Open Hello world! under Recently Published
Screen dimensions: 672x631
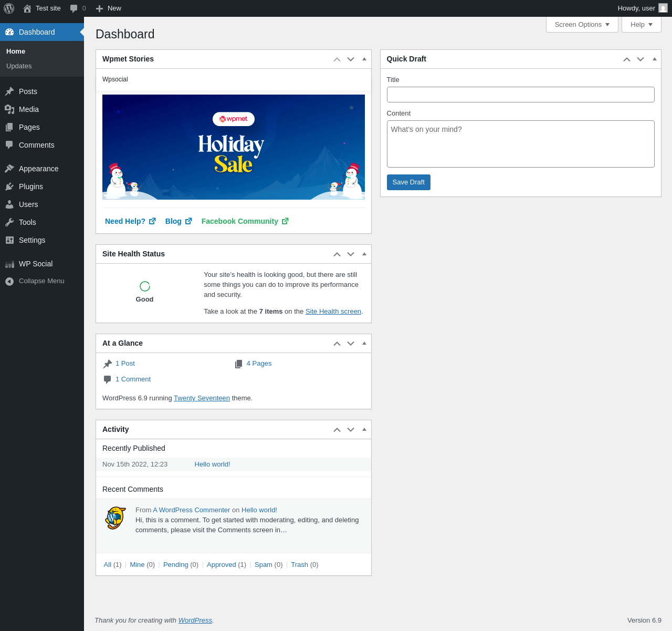click(212, 464)
